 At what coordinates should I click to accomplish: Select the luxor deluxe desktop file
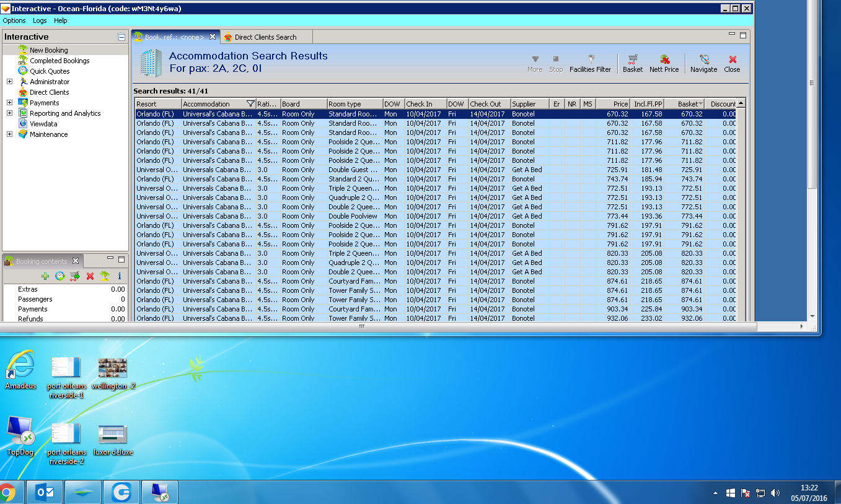[x=113, y=440]
